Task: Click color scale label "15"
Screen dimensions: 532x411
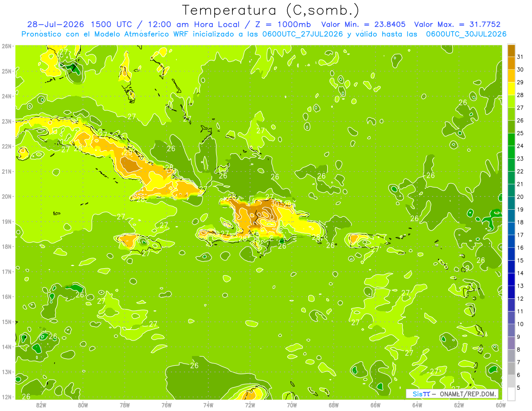Action: point(520,260)
